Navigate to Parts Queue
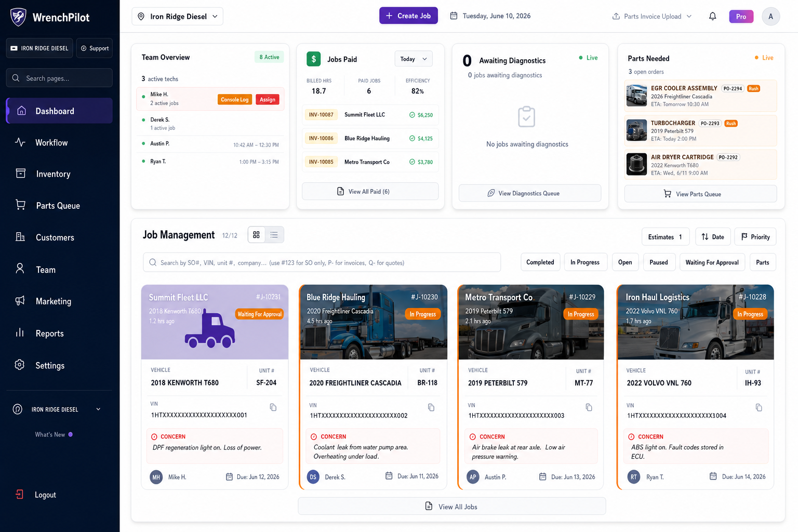798x532 pixels. pos(59,206)
